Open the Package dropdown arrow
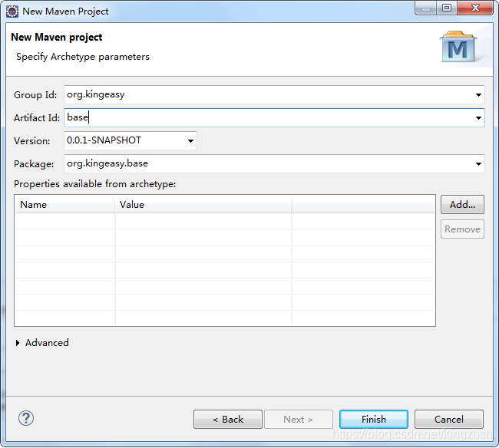This screenshot has width=499, height=448. click(x=478, y=164)
